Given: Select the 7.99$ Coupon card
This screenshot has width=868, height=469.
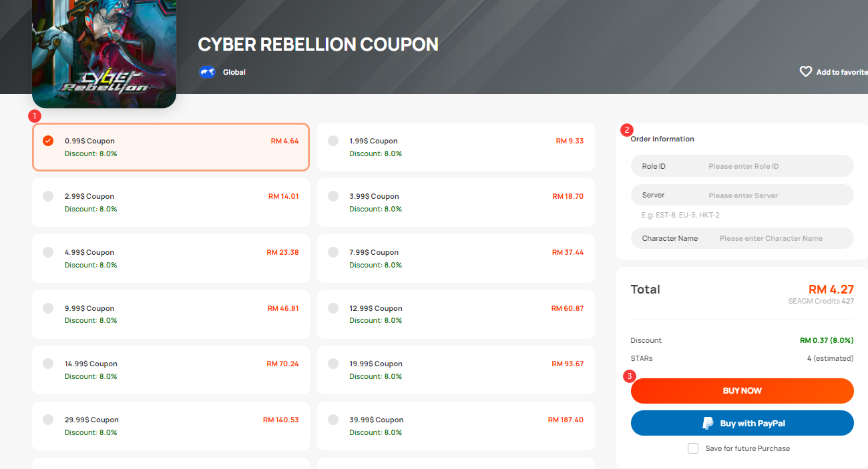Looking at the screenshot, I should point(455,258).
